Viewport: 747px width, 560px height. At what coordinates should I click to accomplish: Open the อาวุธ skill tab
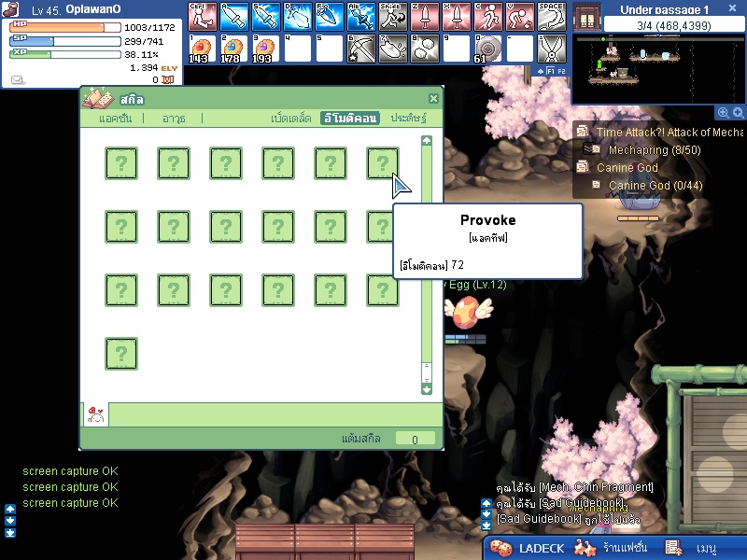[174, 118]
